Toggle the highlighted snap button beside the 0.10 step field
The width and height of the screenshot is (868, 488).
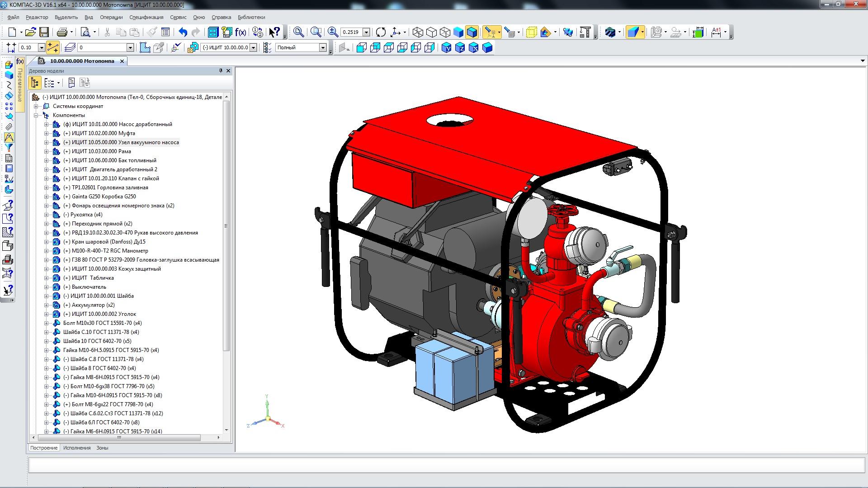pos(52,47)
